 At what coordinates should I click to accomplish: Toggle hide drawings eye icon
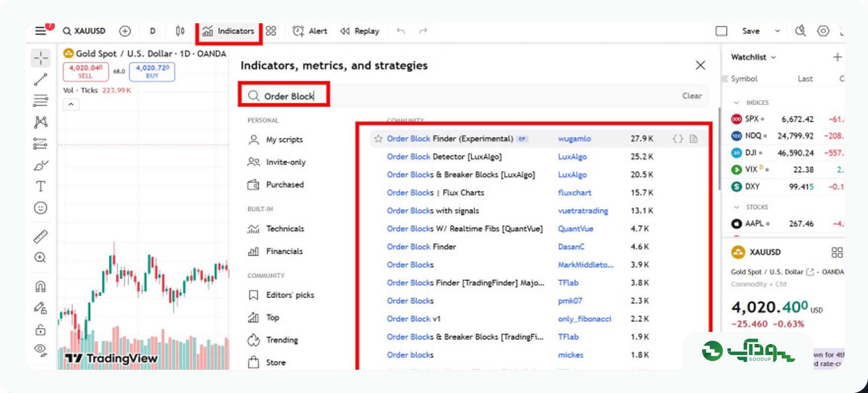click(41, 350)
